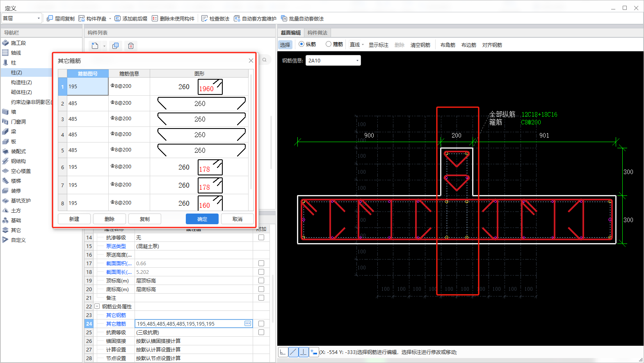The width and height of the screenshot is (644, 363).
Task: Switch to the 构件做法 tab
Action: [x=317, y=32]
